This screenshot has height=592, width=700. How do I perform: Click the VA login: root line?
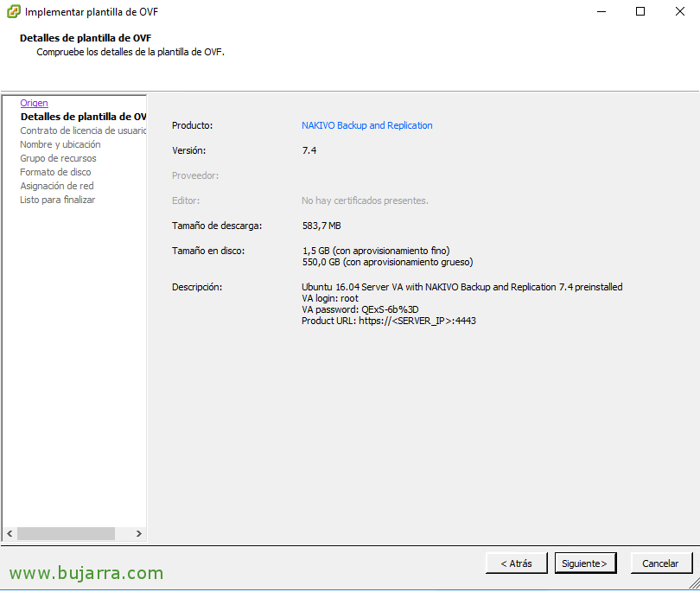click(x=330, y=298)
